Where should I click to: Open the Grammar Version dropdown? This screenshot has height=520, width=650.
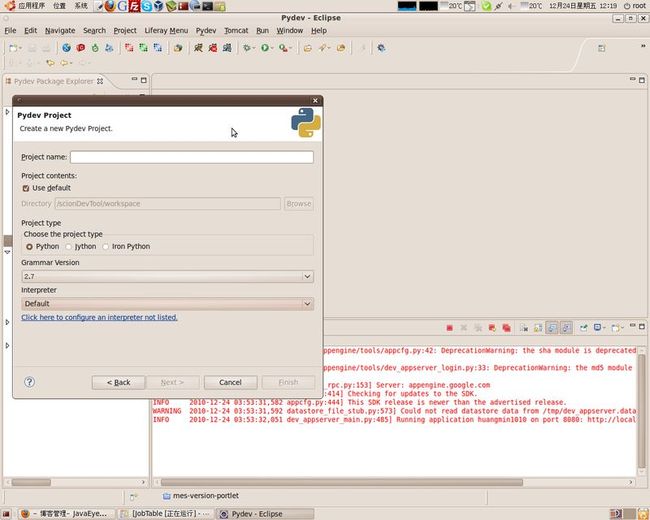point(167,277)
